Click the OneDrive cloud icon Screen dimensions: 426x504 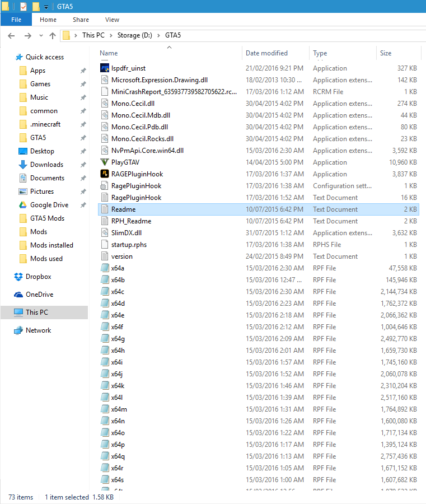(18, 295)
